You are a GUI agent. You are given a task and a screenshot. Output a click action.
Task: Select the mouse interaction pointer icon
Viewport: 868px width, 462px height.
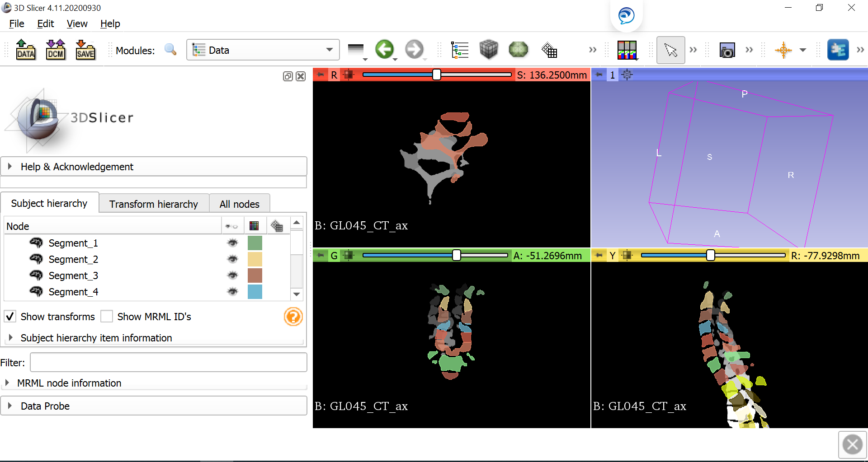(x=670, y=50)
